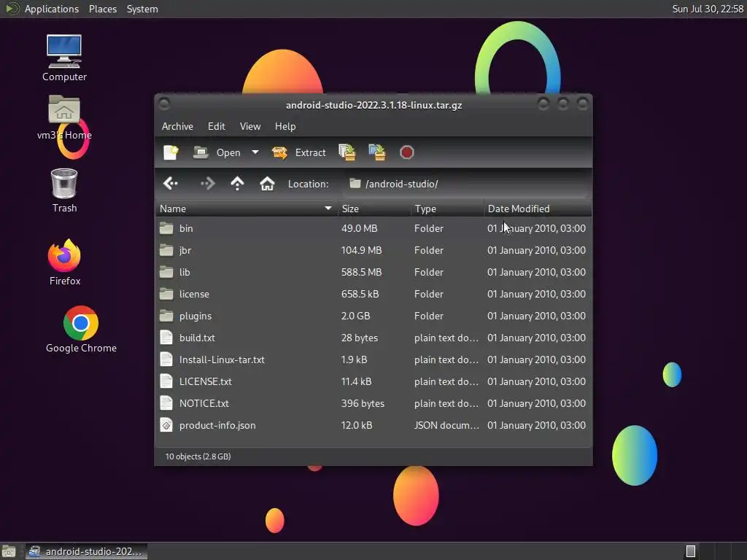Click the Open archive button

(x=217, y=152)
